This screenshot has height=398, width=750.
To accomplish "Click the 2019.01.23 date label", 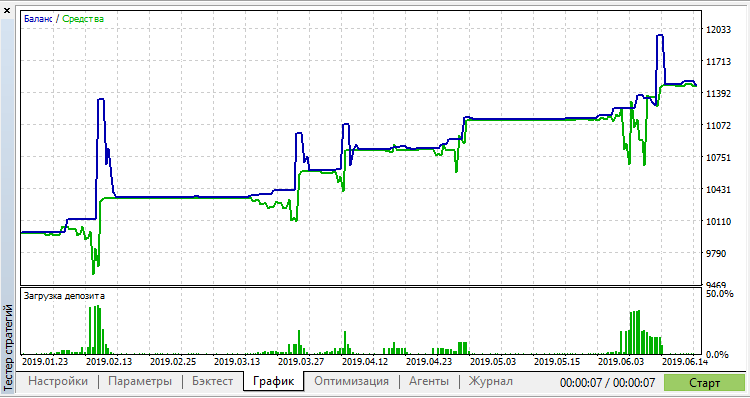I will 45,361.
